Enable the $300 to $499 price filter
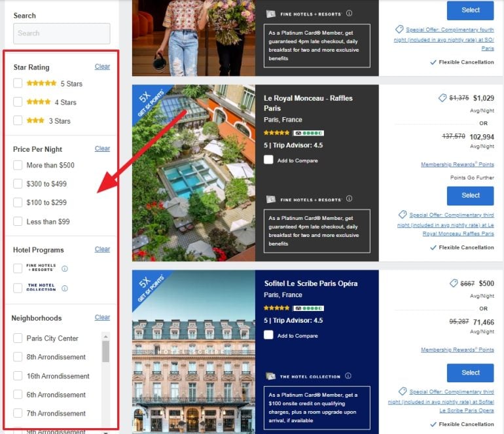504x434 pixels. (18, 184)
